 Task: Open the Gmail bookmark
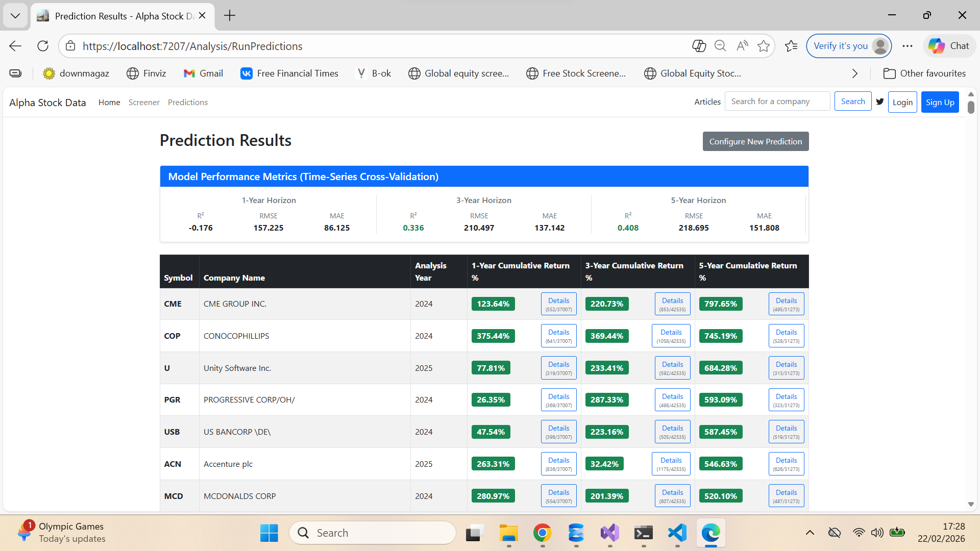coord(203,73)
